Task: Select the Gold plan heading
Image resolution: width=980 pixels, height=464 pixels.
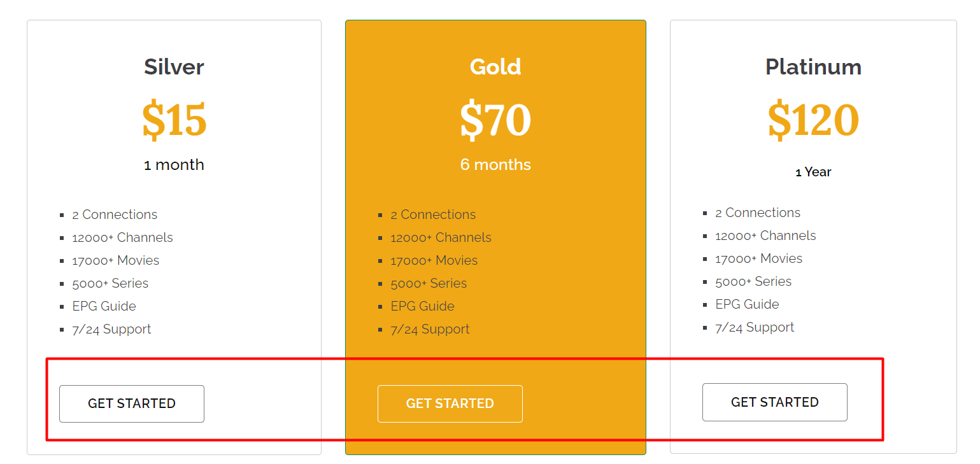Action: click(x=495, y=66)
